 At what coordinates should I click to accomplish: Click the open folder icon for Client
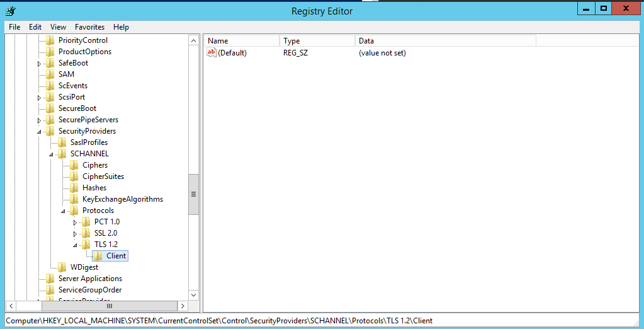(98, 256)
